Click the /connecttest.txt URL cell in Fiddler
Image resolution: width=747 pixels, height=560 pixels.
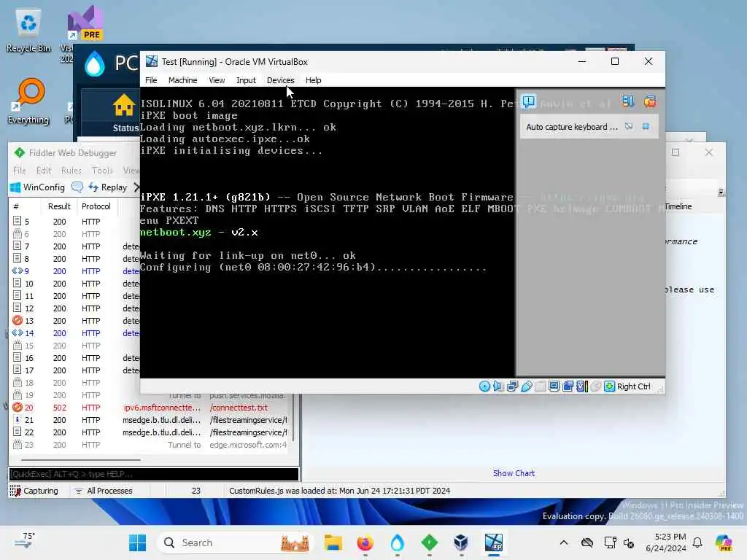pos(239,407)
